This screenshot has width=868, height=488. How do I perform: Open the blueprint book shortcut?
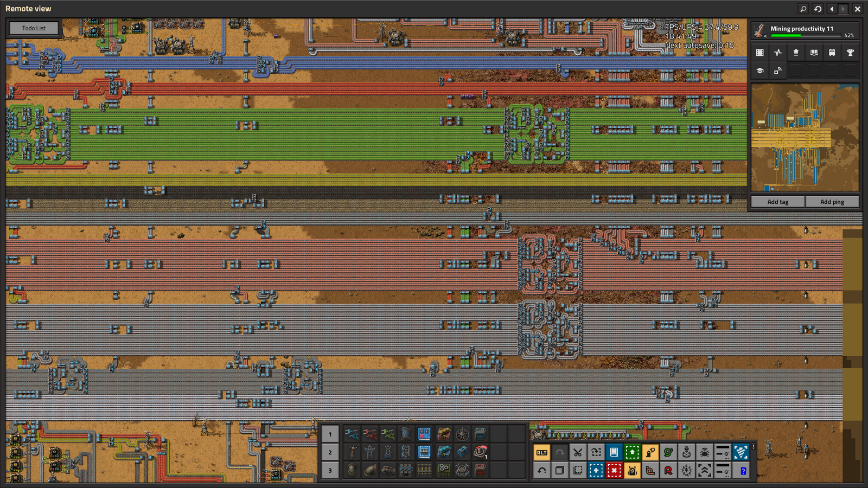click(614, 452)
